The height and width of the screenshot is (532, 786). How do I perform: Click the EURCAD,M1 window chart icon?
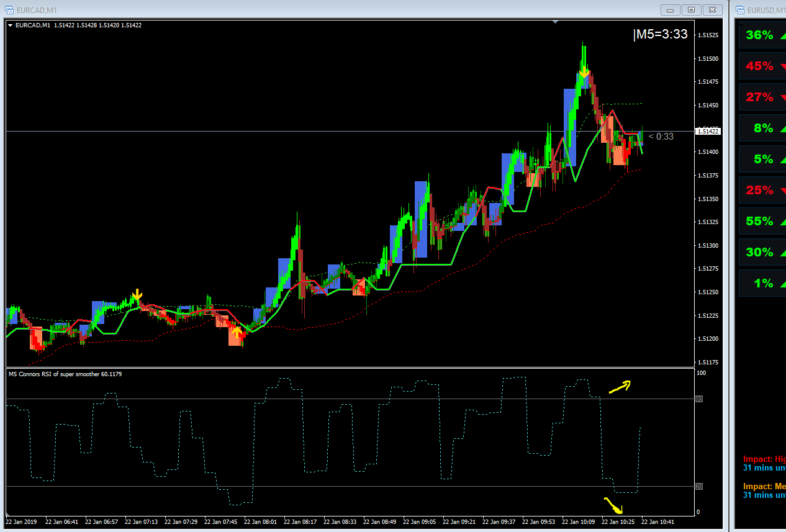pyautogui.click(x=9, y=9)
